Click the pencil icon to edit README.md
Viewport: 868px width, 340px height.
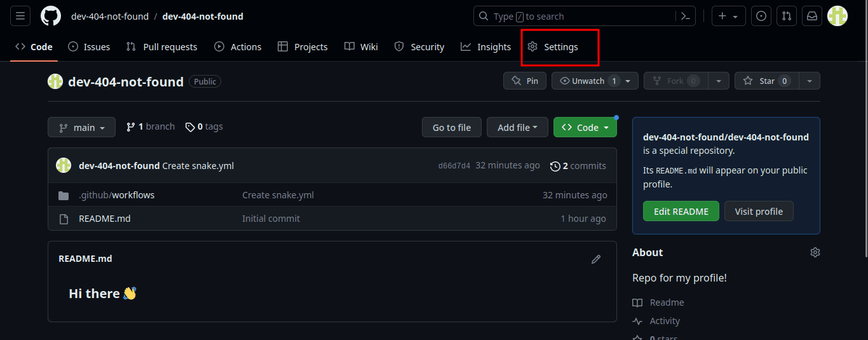596,259
